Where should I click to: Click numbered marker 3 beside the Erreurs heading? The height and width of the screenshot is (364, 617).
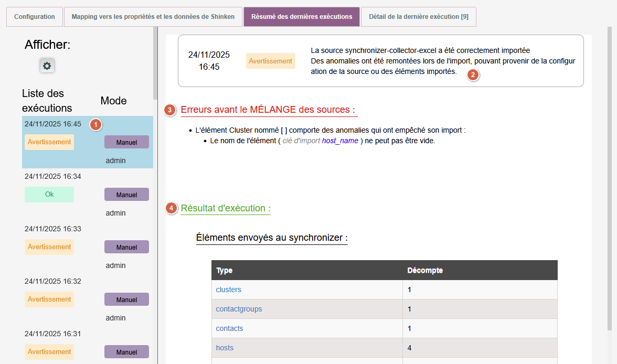click(x=169, y=110)
